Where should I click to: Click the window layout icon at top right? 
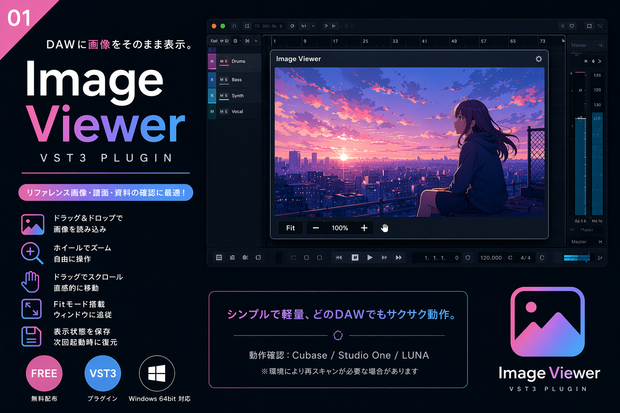click(589, 26)
